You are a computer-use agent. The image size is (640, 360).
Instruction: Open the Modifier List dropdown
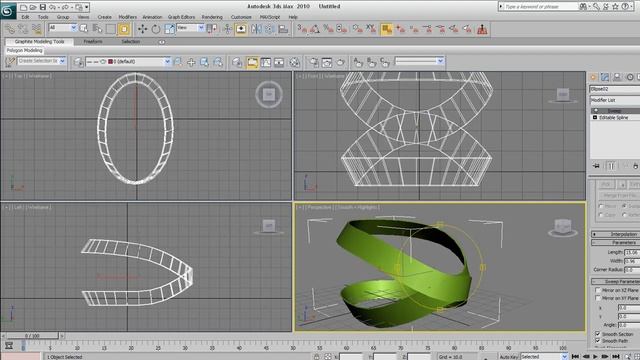[615, 100]
